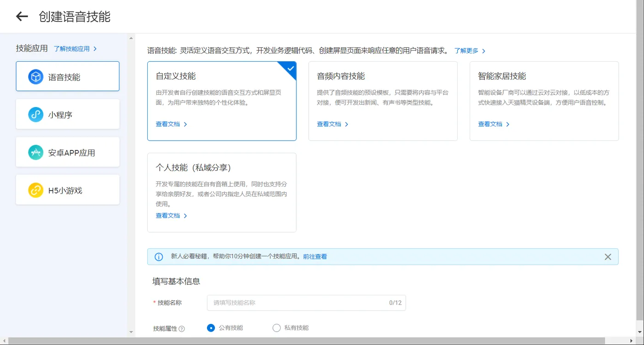Dismiss the 新人必看秘籍 banner with X
This screenshot has width=644, height=345.
coord(608,257)
